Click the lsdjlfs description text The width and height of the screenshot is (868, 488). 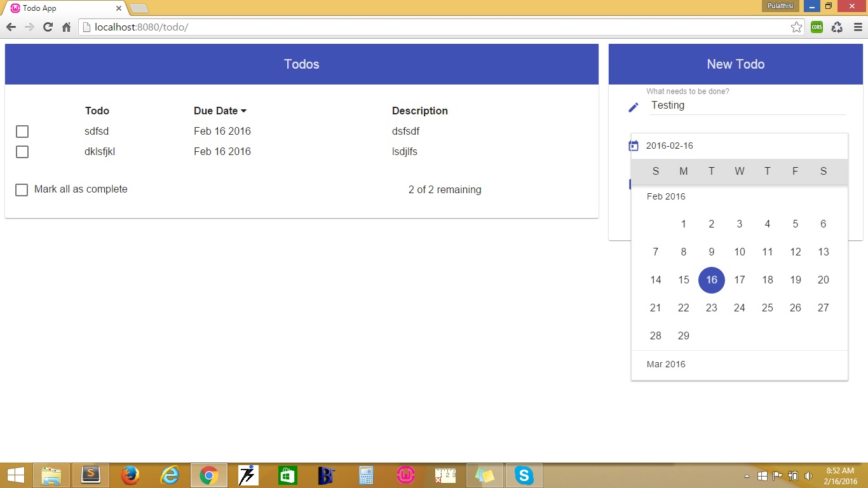pyautogui.click(x=405, y=152)
